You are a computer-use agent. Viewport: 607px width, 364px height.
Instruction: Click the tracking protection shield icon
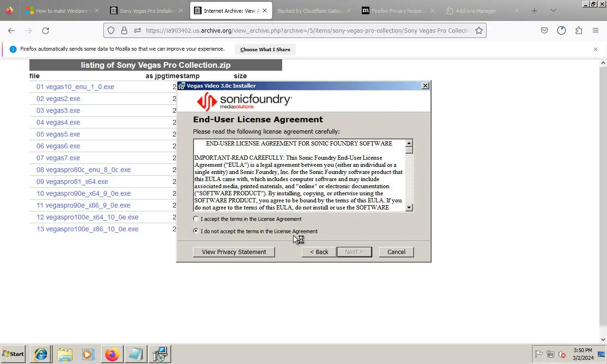coord(111,31)
